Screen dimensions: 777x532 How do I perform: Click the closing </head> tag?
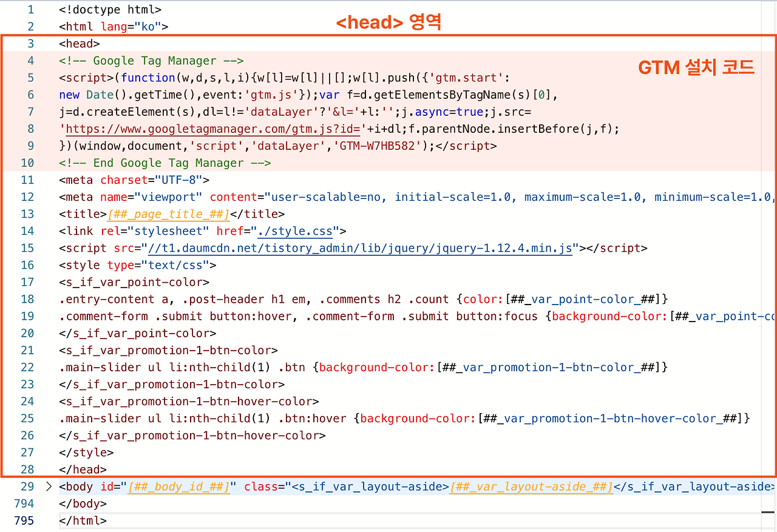tap(83, 470)
